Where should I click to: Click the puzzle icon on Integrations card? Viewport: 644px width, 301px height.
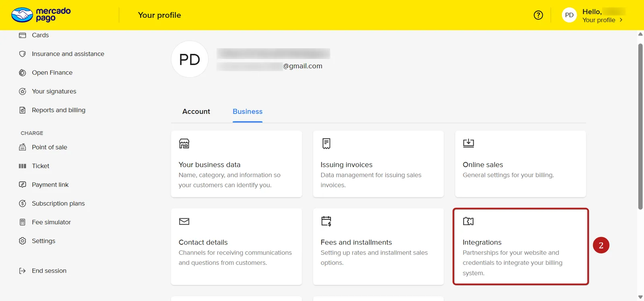[x=469, y=221]
